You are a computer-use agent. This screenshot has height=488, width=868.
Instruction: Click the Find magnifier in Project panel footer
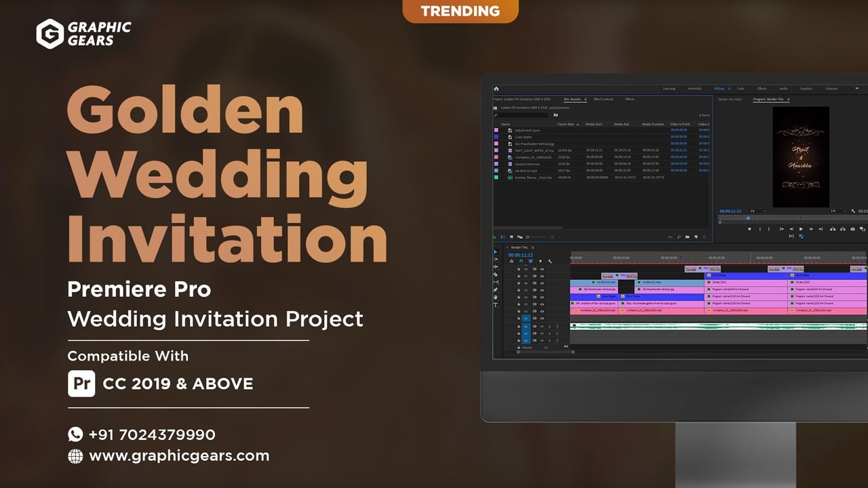679,237
